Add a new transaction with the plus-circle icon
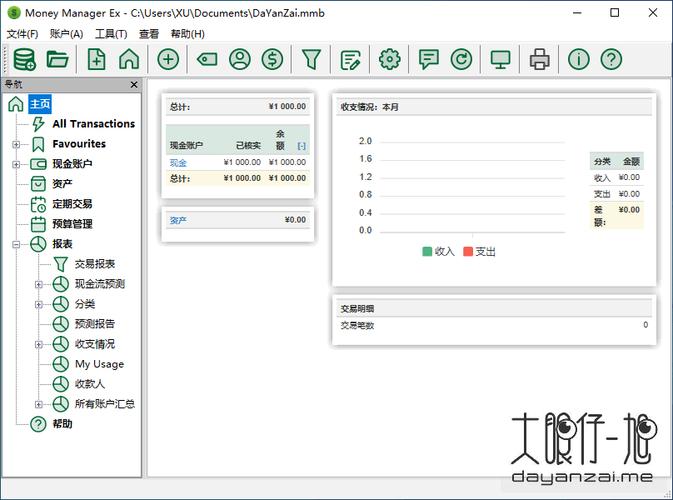Image resolution: width=673 pixels, height=500 pixels. 168,59
